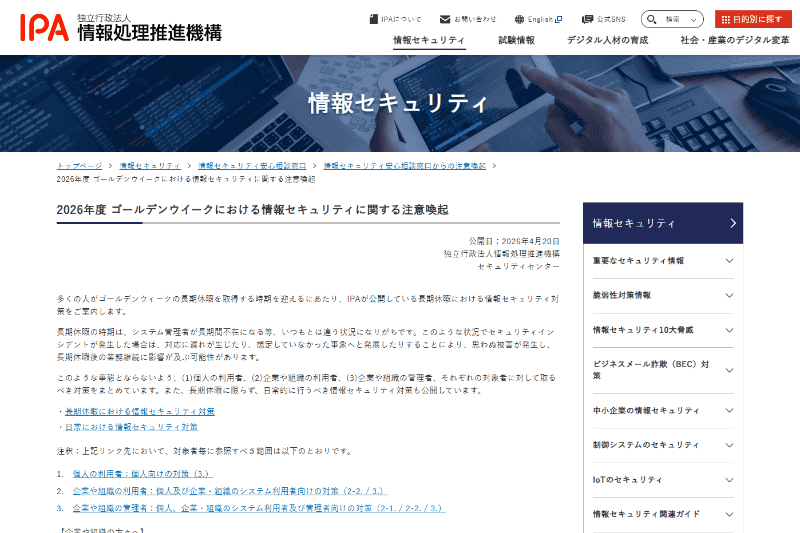Go to 情報セキュリティ安心相談窓口 breadcrumb
This screenshot has width=800, height=533.
252,166
